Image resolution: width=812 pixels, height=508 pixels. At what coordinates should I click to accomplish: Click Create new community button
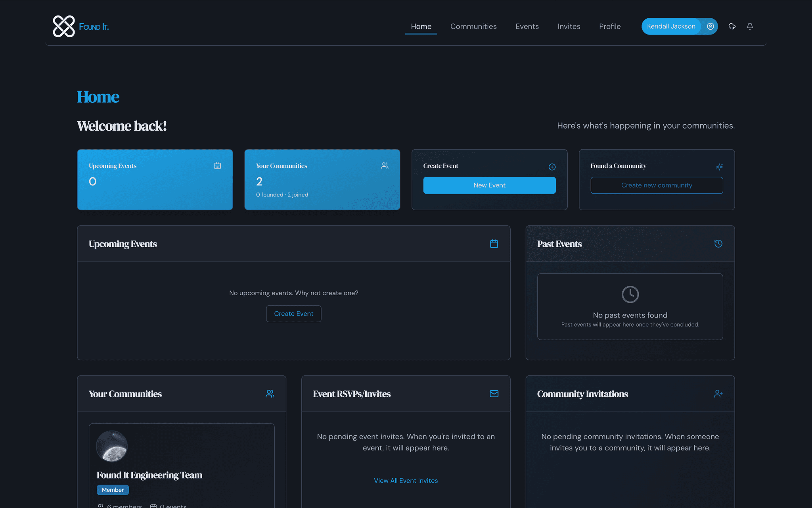point(657,185)
